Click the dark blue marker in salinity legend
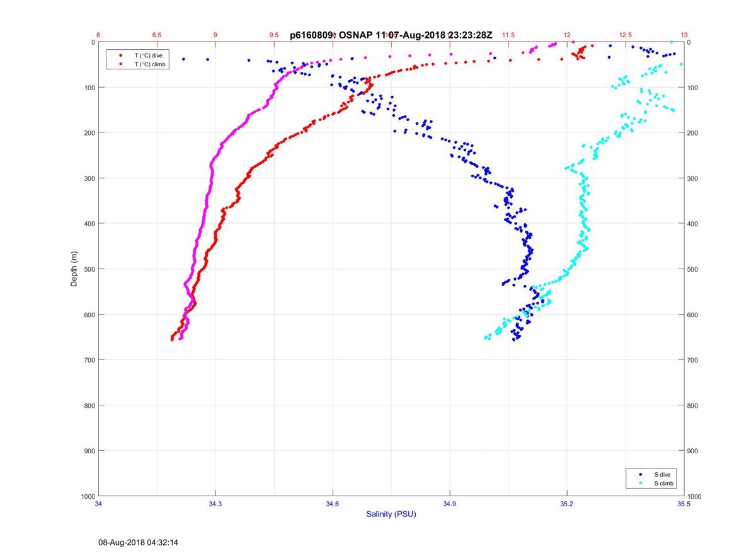This screenshot has height=558, width=756. click(641, 474)
